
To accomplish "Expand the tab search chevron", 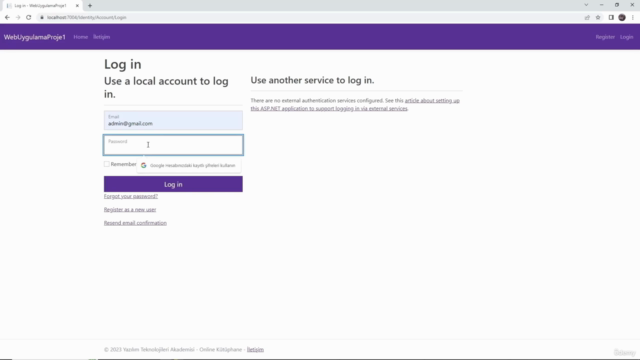I will pyautogui.click(x=586, y=5).
